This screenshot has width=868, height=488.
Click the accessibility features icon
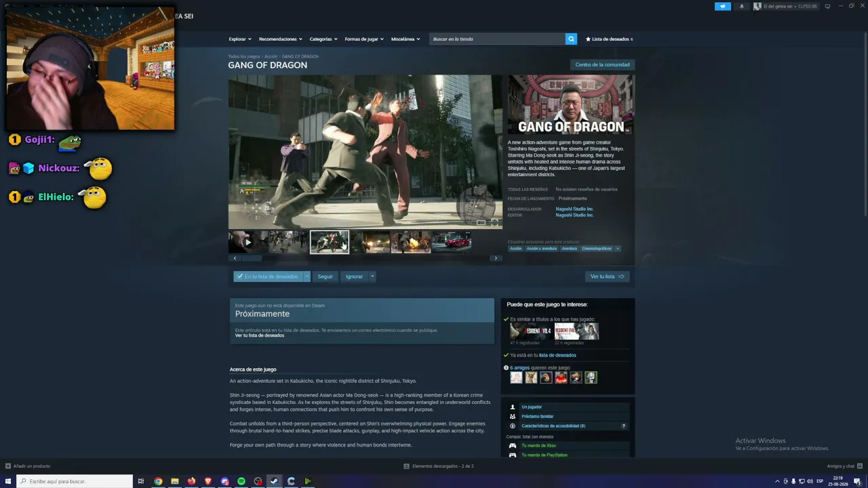click(513, 426)
